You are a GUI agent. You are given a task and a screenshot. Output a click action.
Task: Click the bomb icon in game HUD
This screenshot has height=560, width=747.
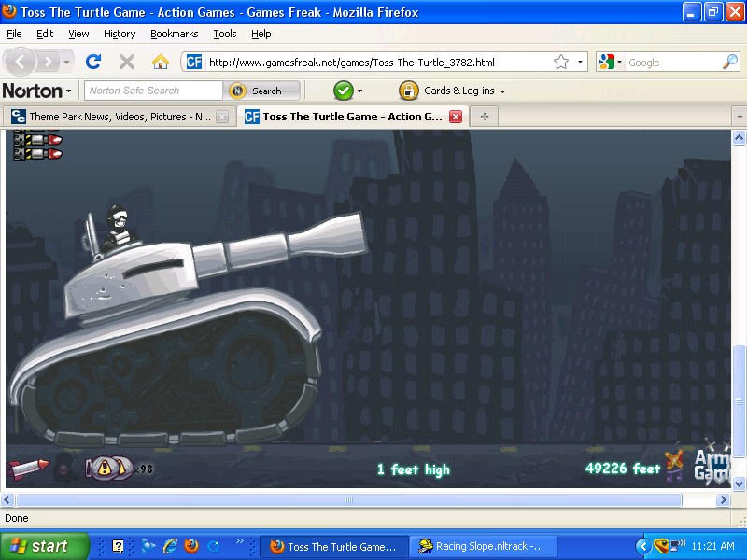(65, 468)
